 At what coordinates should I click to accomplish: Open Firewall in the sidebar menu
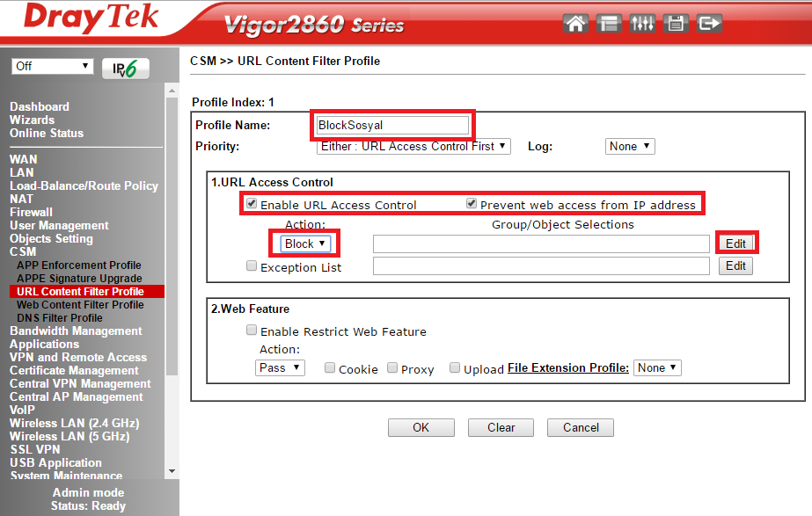click(x=31, y=212)
